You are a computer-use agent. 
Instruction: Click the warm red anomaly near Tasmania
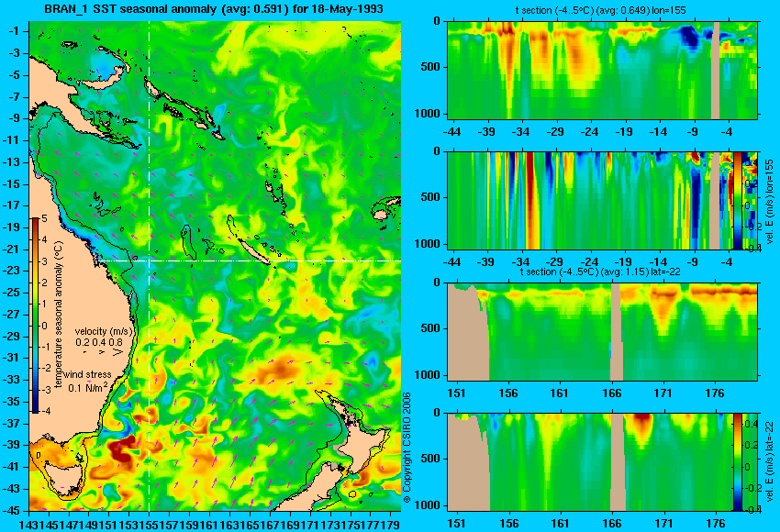121,450
